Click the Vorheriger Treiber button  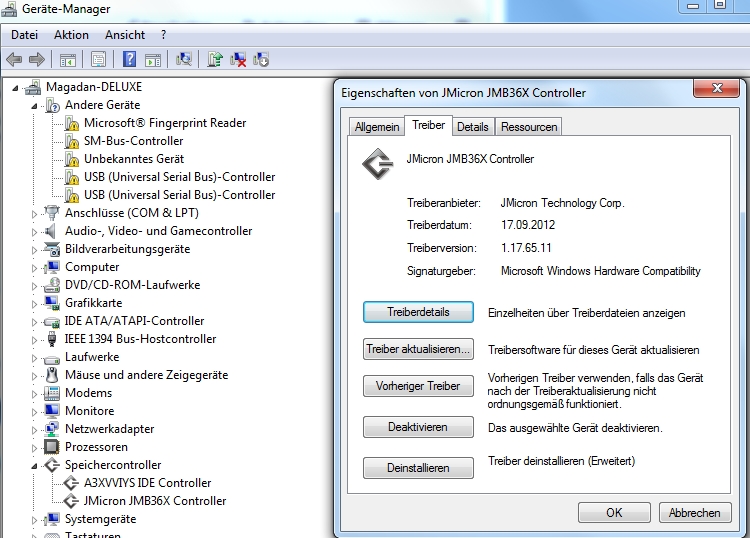click(418, 386)
